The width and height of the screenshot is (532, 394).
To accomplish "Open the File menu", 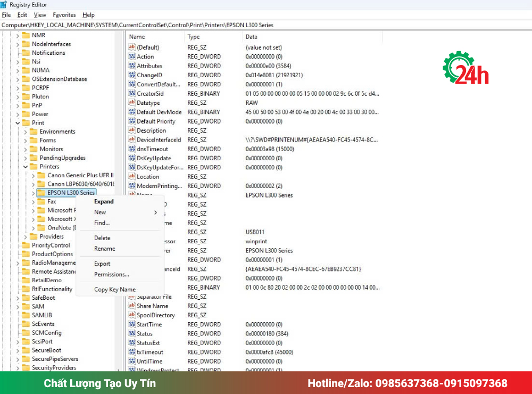I will [6, 15].
